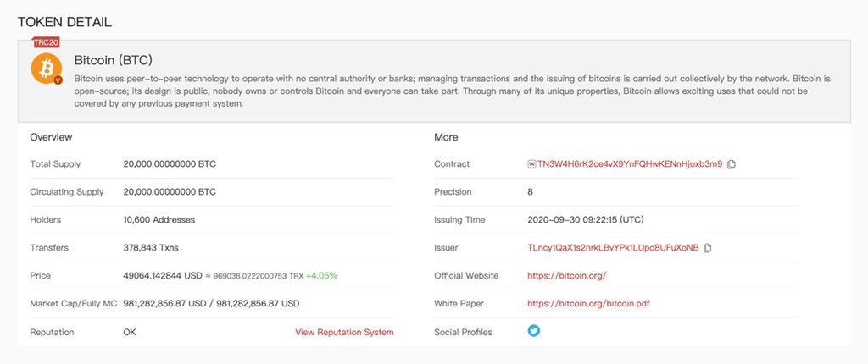Click the Issuer label
Screen dimensions: 868x364
click(446, 247)
